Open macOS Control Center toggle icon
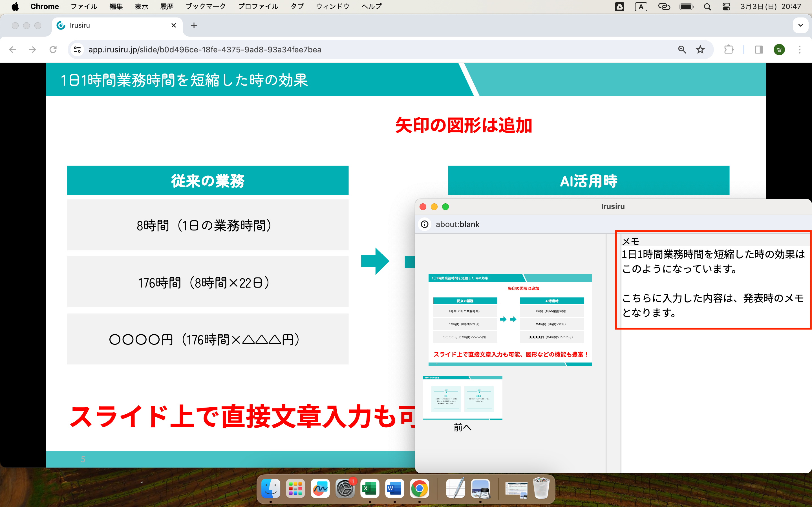 (726, 7)
